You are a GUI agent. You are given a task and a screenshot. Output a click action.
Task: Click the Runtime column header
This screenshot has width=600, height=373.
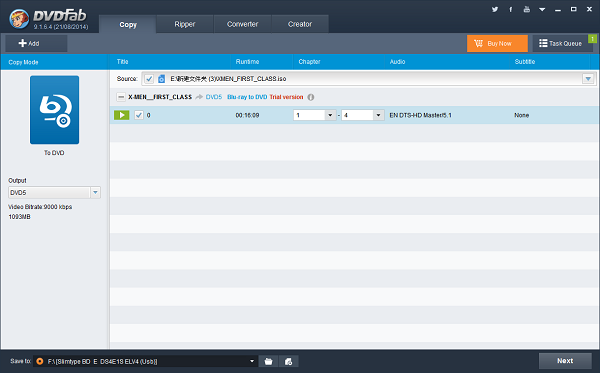click(x=247, y=62)
